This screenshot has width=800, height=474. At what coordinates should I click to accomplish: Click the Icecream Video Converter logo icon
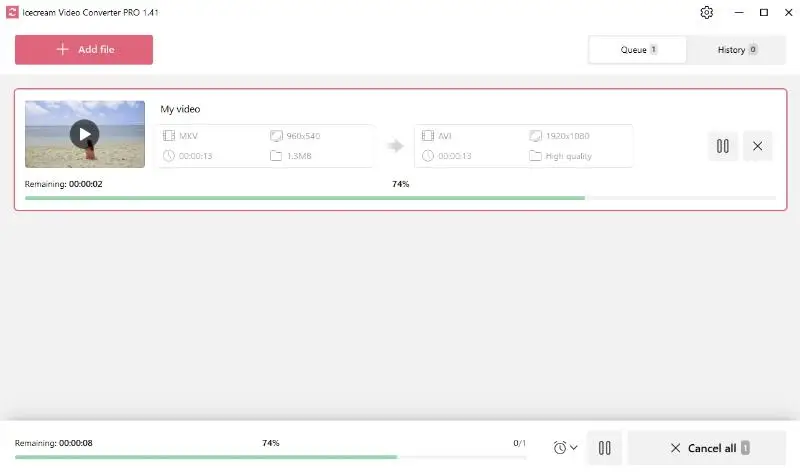coord(12,13)
